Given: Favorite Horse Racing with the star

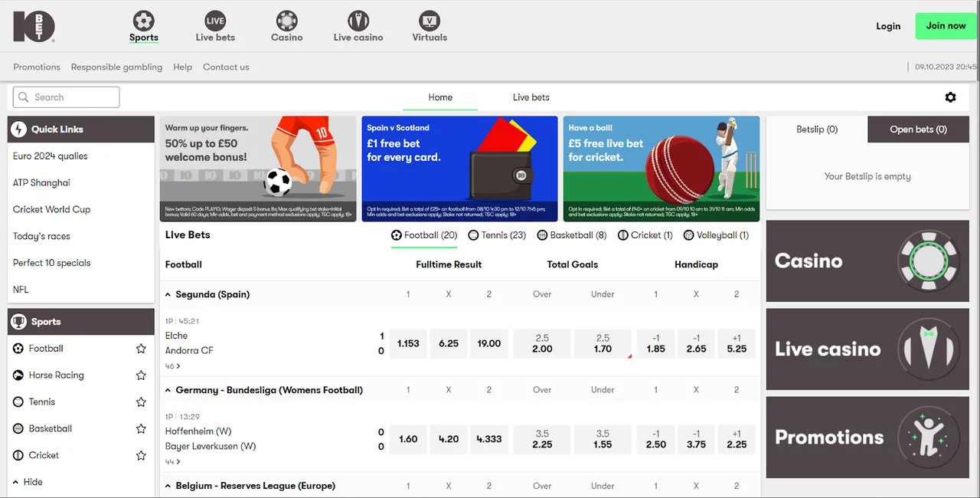Looking at the screenshot, I should point(141,375).
